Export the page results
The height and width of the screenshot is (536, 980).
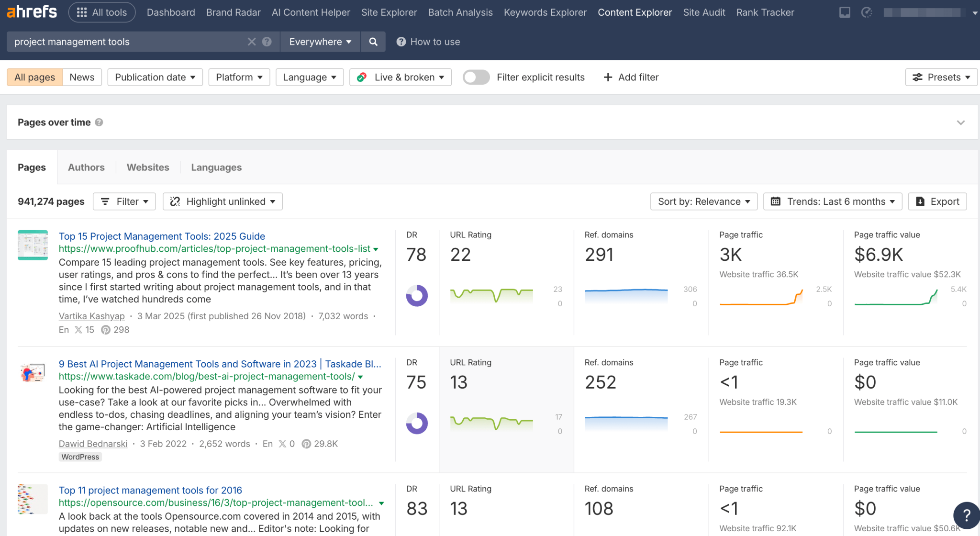[x=936, y=201]
